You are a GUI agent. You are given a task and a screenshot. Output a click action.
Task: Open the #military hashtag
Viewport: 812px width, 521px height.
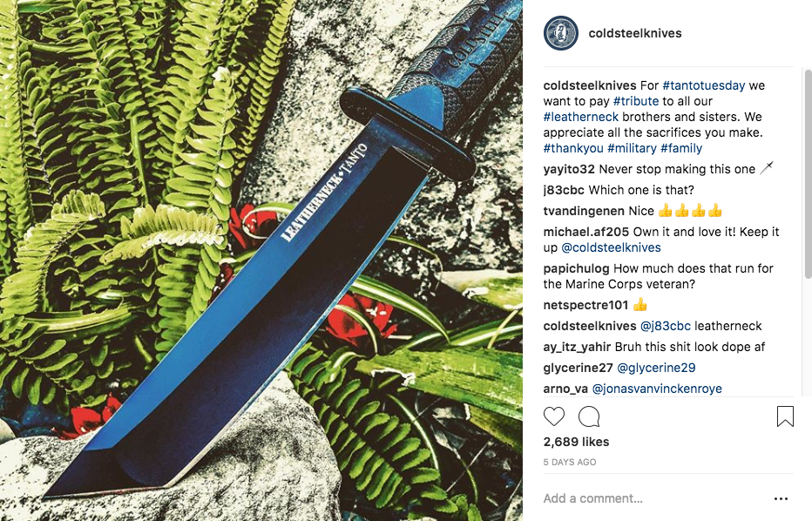pos(632,148)
